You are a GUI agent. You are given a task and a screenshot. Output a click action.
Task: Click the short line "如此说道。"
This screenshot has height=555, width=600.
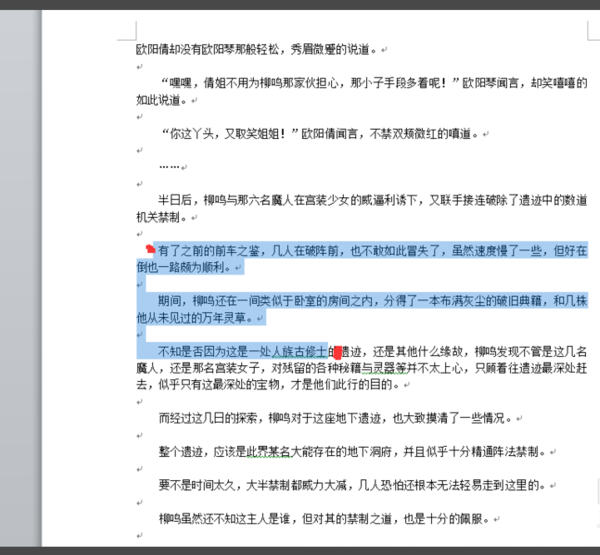pos(163,100)
